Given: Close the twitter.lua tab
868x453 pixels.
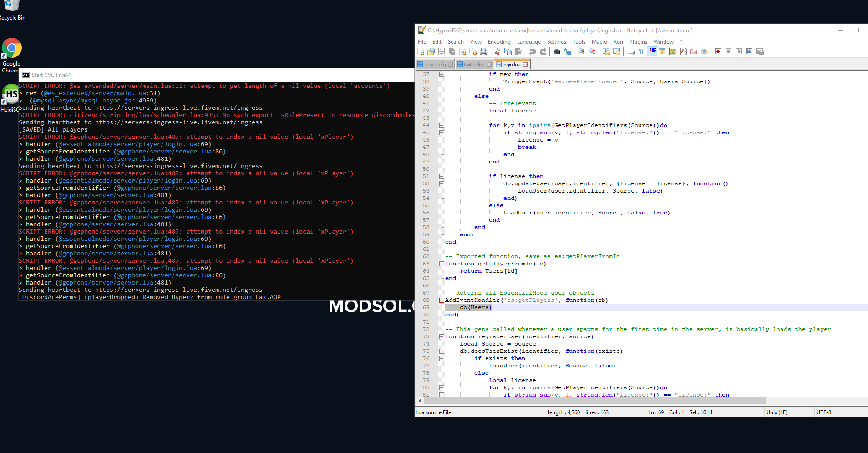Looking at the screenshot, I should [489, 65].
